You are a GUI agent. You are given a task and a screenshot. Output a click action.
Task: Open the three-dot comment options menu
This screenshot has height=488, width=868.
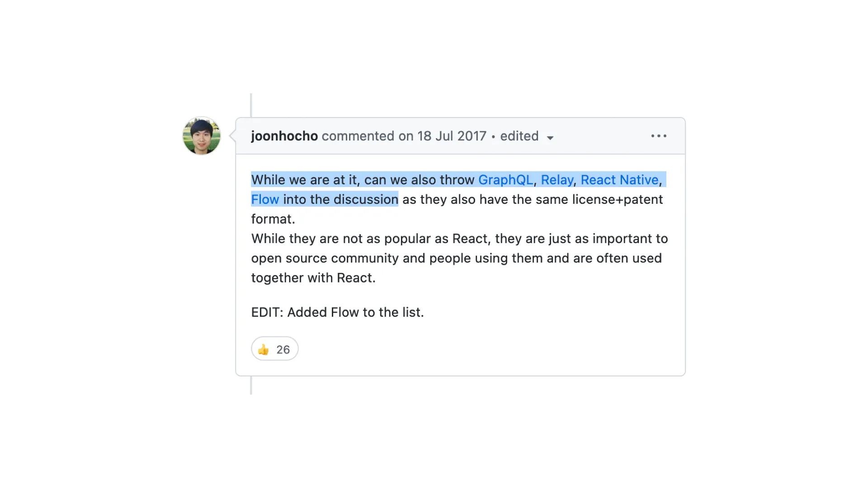pos(659,136)
